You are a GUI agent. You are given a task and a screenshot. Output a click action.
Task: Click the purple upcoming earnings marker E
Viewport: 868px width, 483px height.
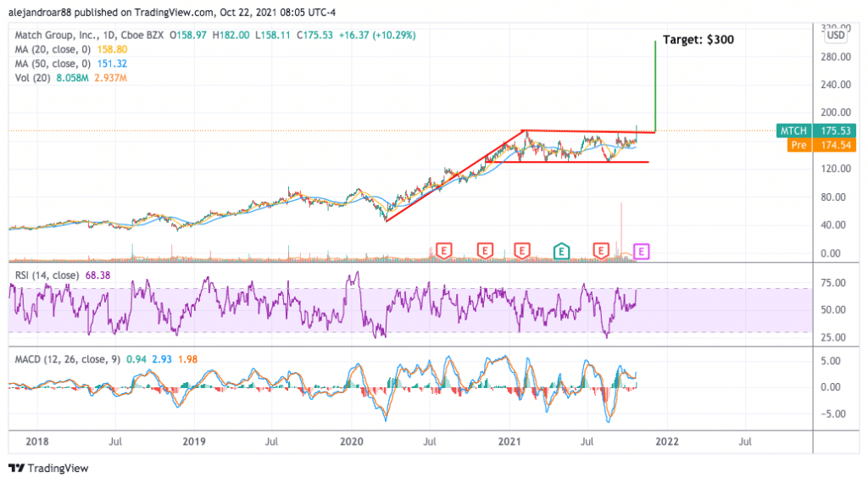point(641,252)
